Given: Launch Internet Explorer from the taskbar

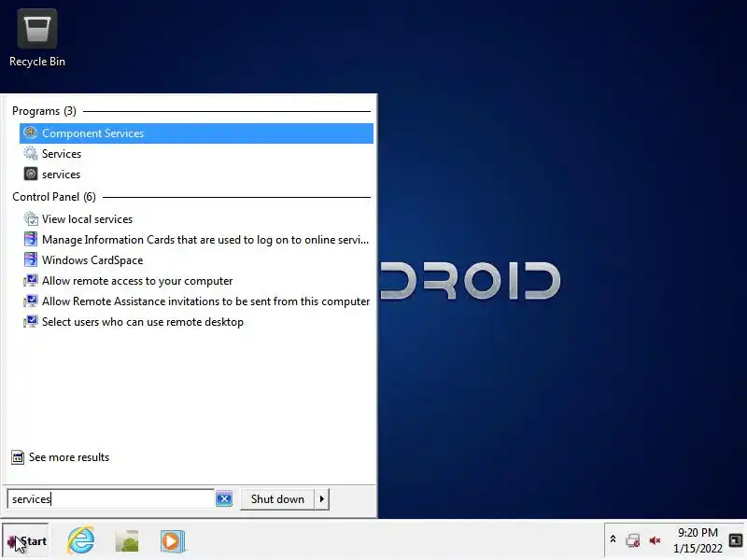Looking at the screenshot, I should 81,540.
